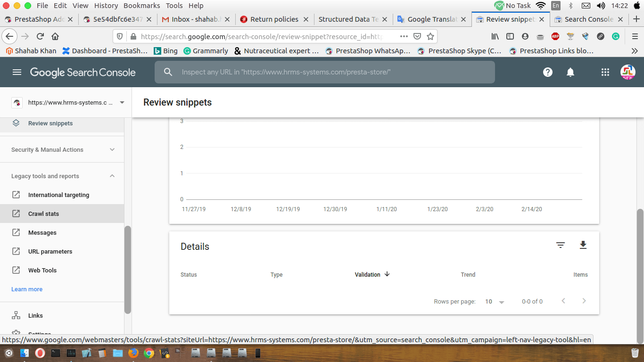Click the Learn more link
Viewport: 644px width, 362px height.
27,289
